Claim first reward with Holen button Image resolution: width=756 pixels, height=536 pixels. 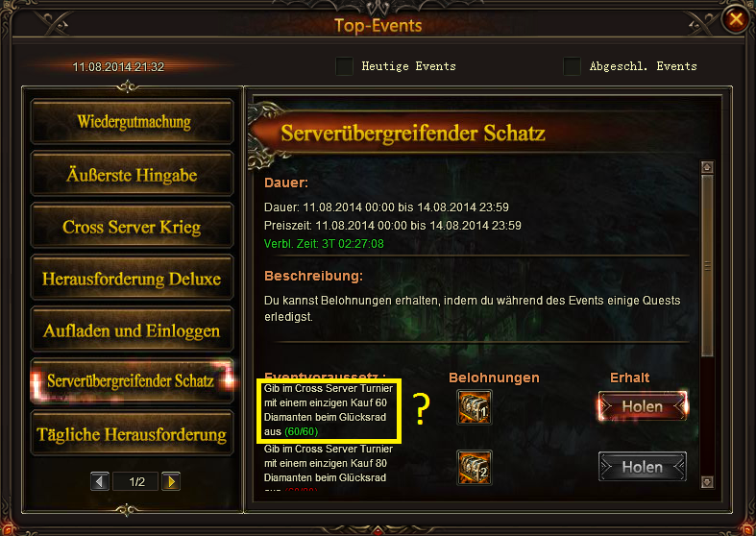tap(643, 406)
